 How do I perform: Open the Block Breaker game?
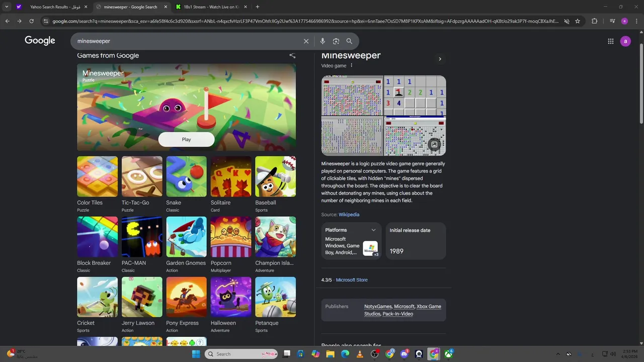tap(97, 237)
